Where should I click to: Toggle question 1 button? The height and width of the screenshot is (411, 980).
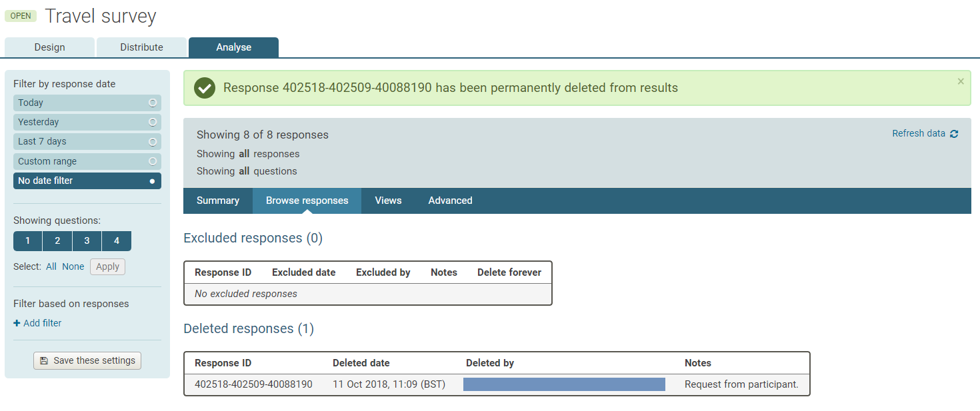pyautogui.click(x=27, y=241)
